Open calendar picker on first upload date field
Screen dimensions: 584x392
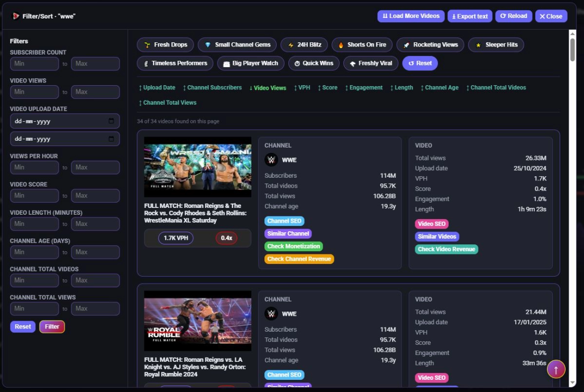click(x=111, y=121)
